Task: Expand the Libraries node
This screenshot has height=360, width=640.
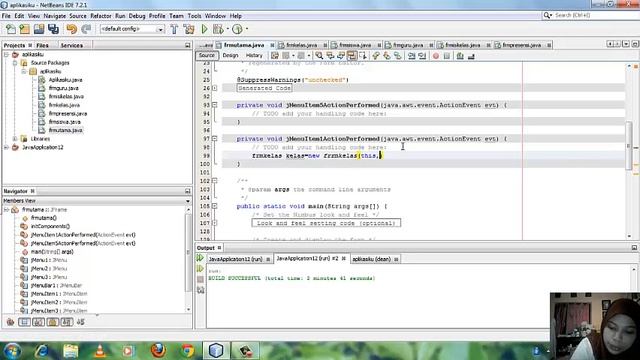Action: tap(15, 139)
